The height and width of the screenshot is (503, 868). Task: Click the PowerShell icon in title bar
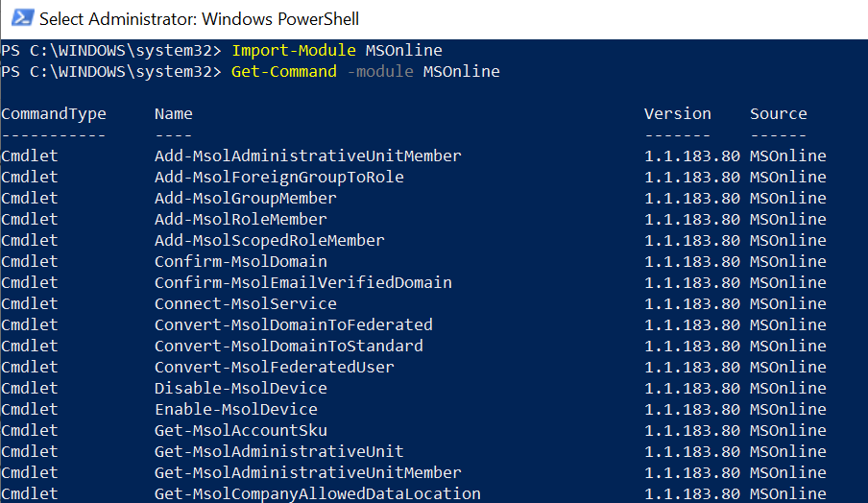22,17
